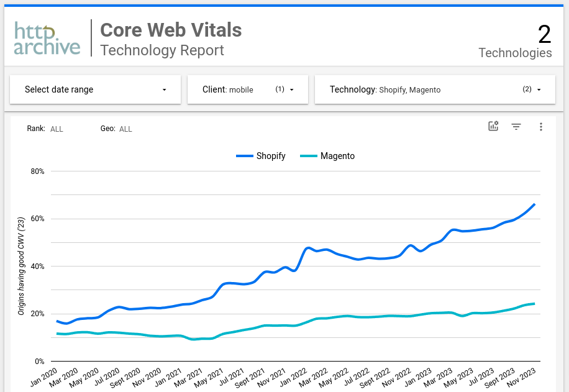Click the Technology Report subtitle
The width and height of the screenshot is (569, 392).
[x=162, y=50]
